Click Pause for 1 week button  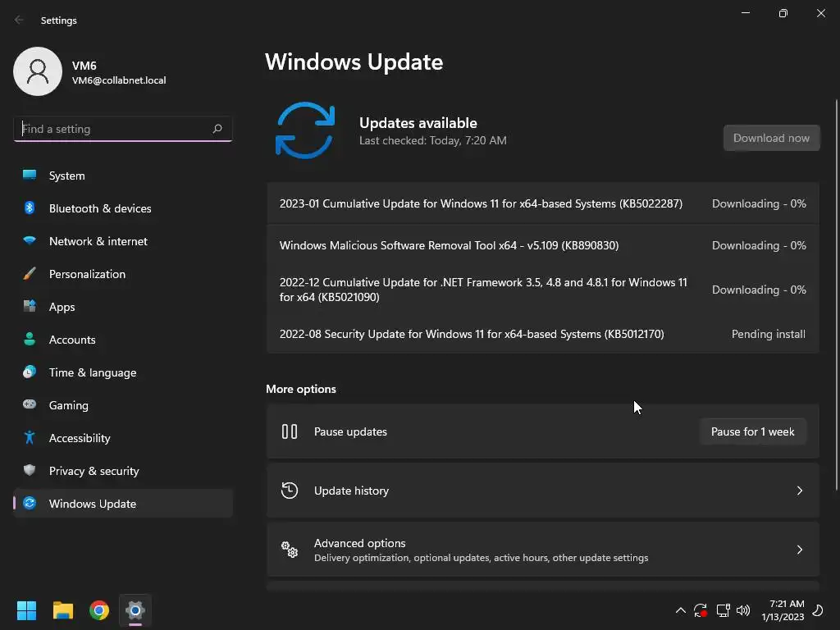[x=753, y=431]
